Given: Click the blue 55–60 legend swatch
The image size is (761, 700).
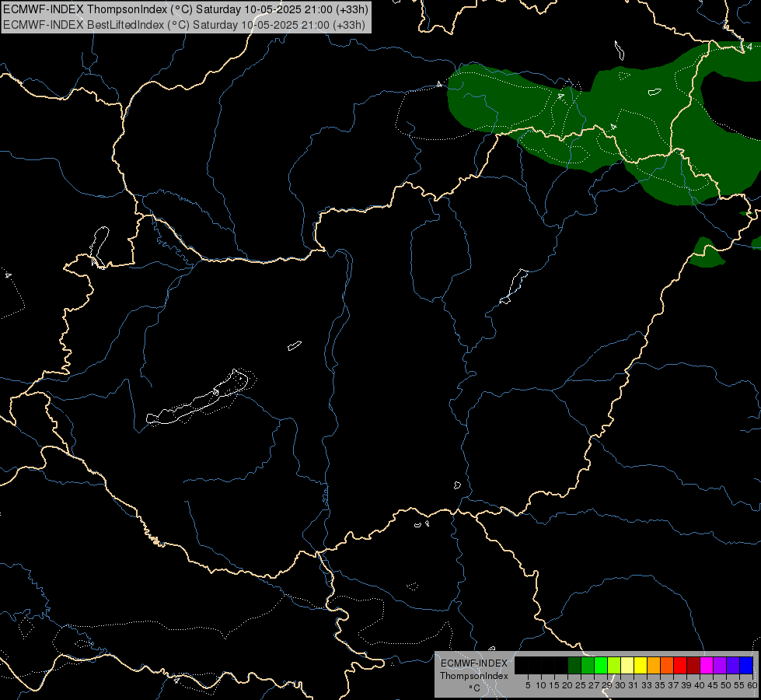Looking at the screenshot, I should coord(746,665).
